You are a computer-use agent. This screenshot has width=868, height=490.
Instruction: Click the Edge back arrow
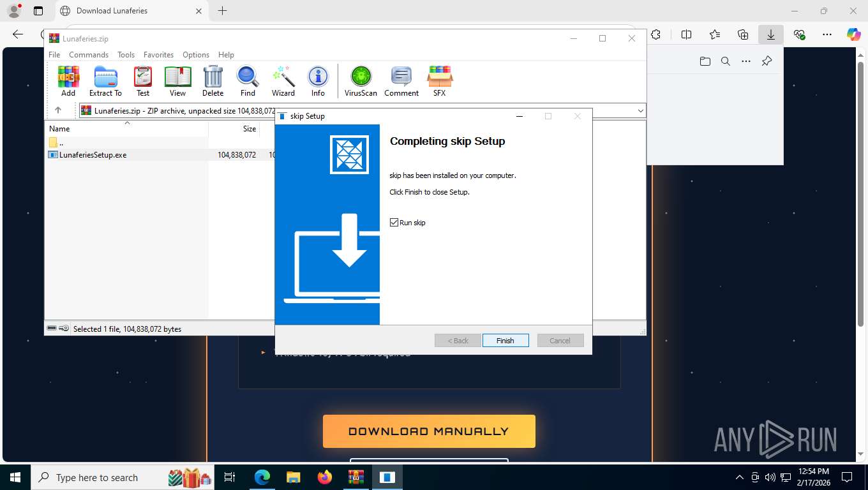18,35
